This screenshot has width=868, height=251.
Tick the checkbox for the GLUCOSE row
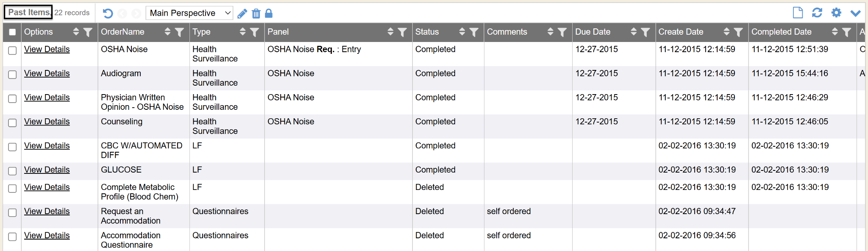click(13, 171)
